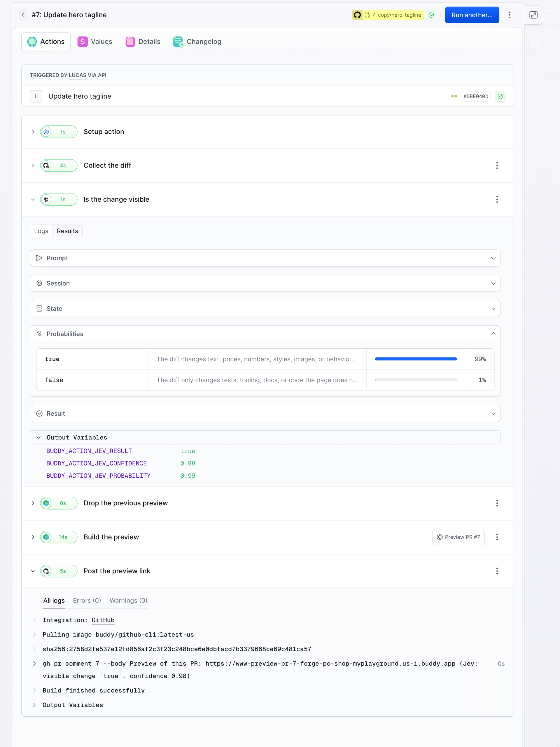Click the L avatar beside Update hero tagline
Viewport: 560px width, 747px height.
click(36, 96)
